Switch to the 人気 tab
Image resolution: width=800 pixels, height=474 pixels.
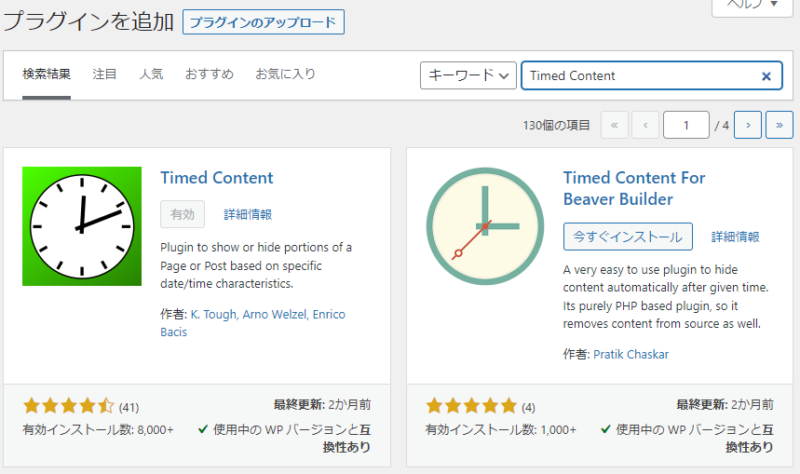pos(151,74)
